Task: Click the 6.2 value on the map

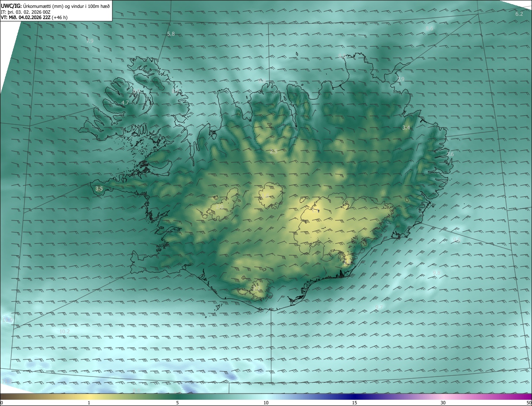Action: pos(519,14)
